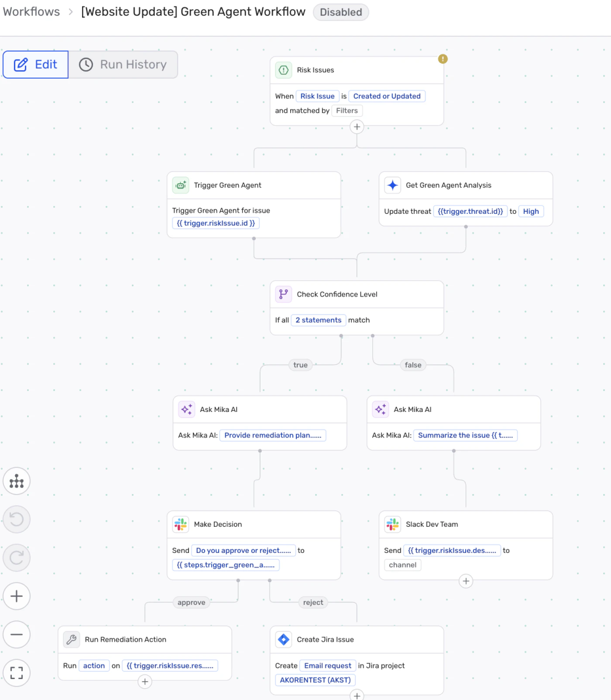Open the High threat level dropdown
Screen dimensions: 611x700
pos(531,212)
